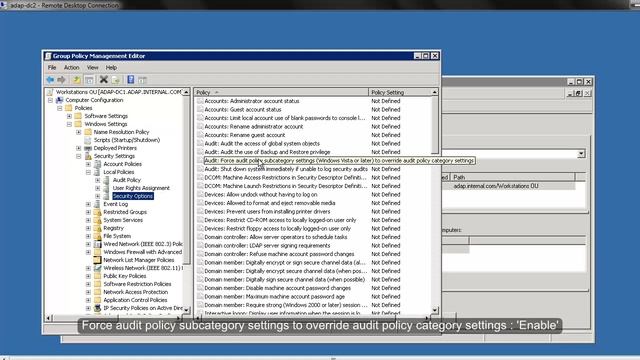Screen dimensions: 640x360
Task: Expand the Software Settings node
Action: tap(69, 116)
